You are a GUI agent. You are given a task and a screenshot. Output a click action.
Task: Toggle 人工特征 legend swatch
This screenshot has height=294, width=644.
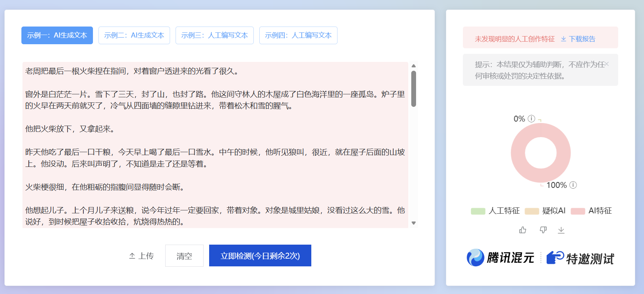tap(478, 211)
